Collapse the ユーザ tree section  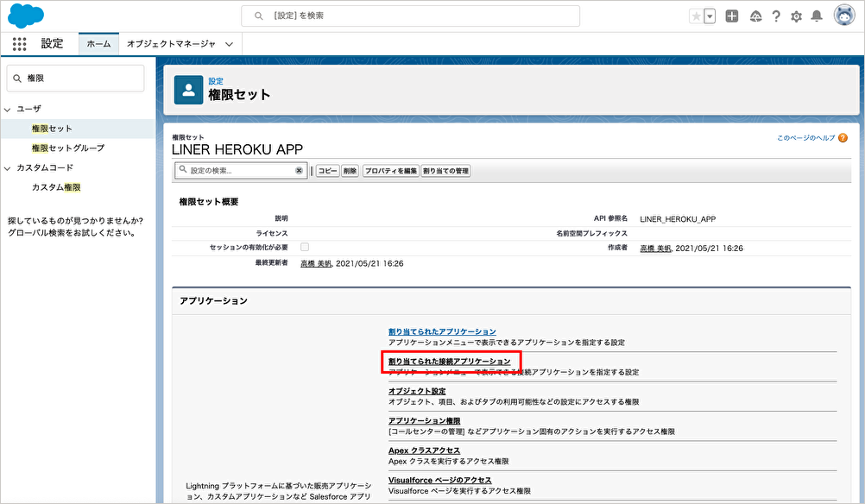pos(7,110)
